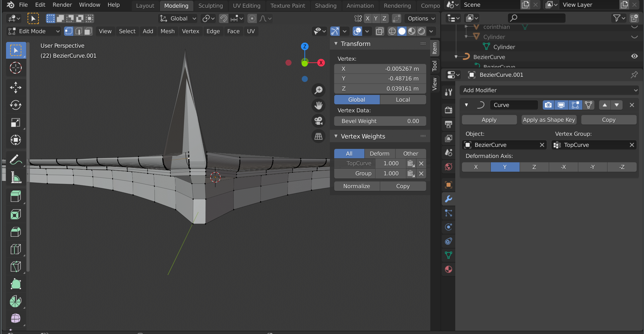Switch to the UV Editing workspace tab
Screen dimensions: 644x334
pyautogui.click(x=247, y=6)
